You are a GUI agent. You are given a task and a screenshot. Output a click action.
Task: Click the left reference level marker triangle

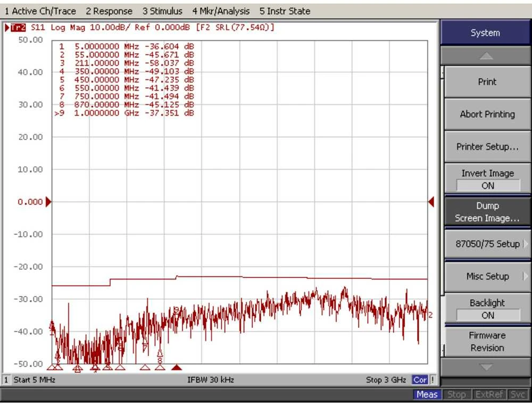click(x=48, y=202)
